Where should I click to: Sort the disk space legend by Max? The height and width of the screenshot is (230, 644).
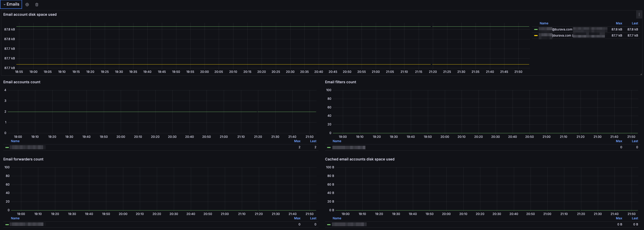(x=619, y=23)
